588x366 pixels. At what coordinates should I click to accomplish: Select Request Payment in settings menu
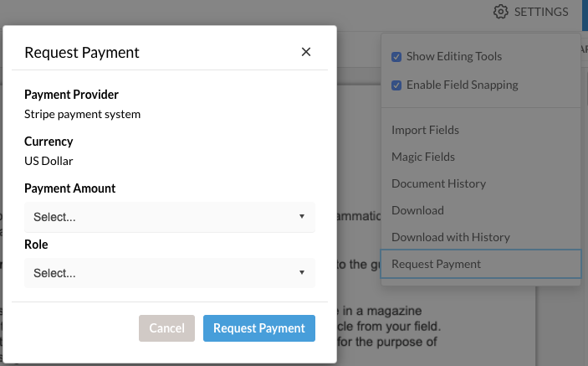tap(437, 264)
